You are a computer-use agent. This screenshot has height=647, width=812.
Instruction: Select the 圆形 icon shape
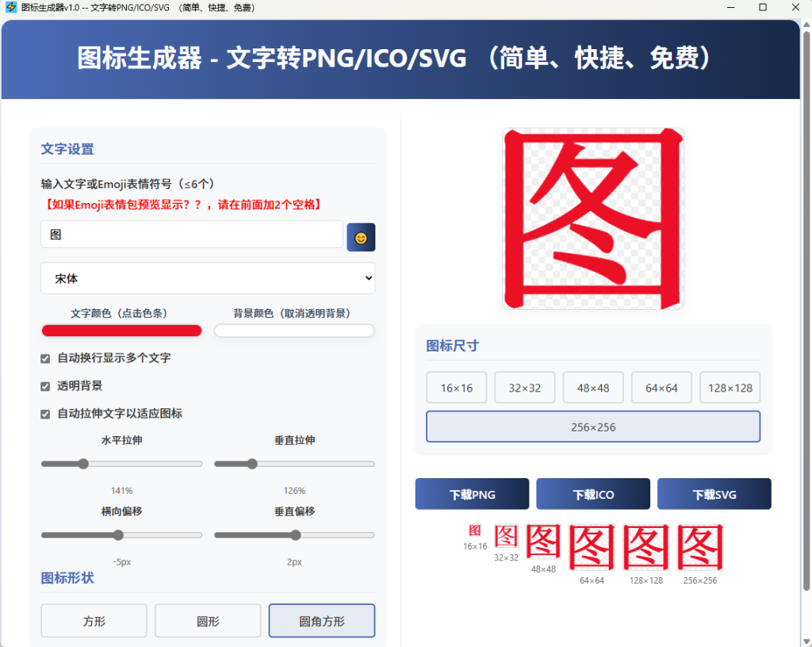(x=207, y=620)
